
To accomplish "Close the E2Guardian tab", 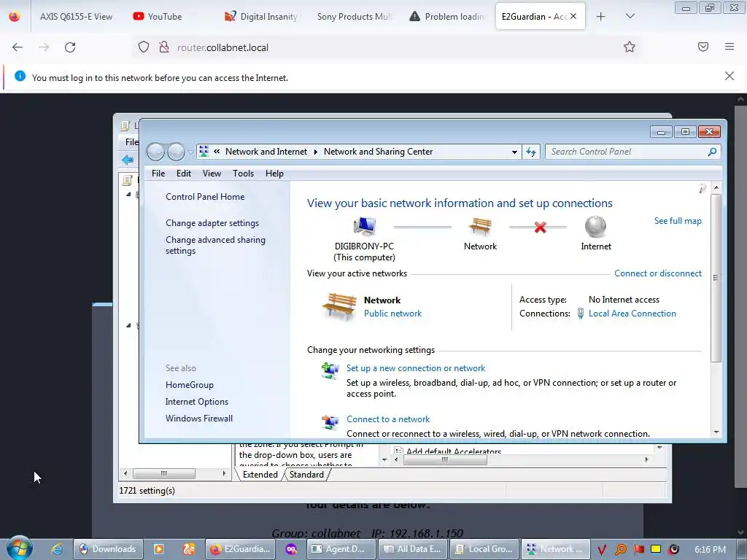I will point(573,16).
